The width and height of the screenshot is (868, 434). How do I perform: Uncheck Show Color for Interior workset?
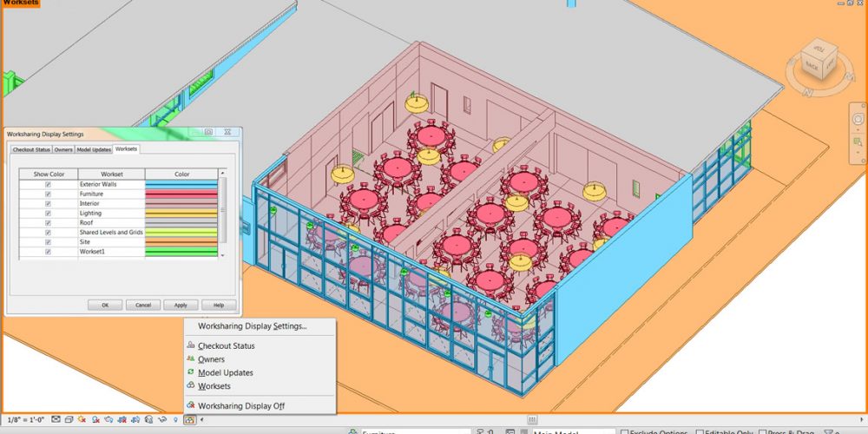click(x=48, y=204)
